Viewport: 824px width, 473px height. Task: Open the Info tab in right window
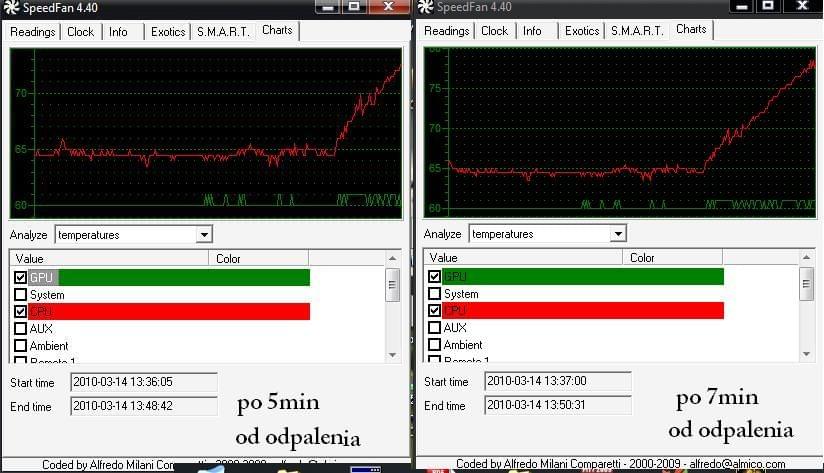tap(532, 31)
